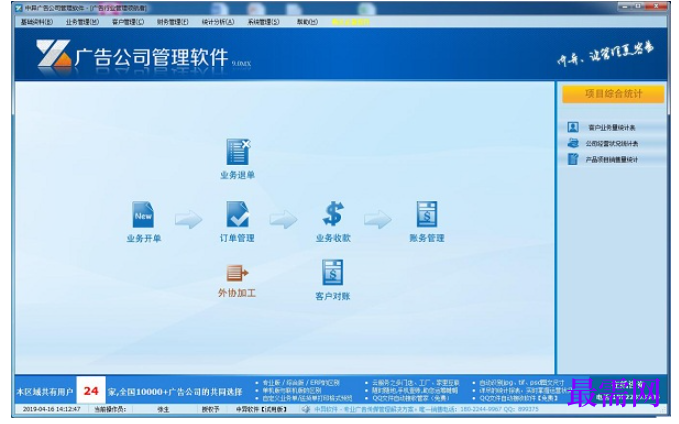679x424 pixels.
Task: Open the 客户管理 menu
Action: click(x=128, y=22)
